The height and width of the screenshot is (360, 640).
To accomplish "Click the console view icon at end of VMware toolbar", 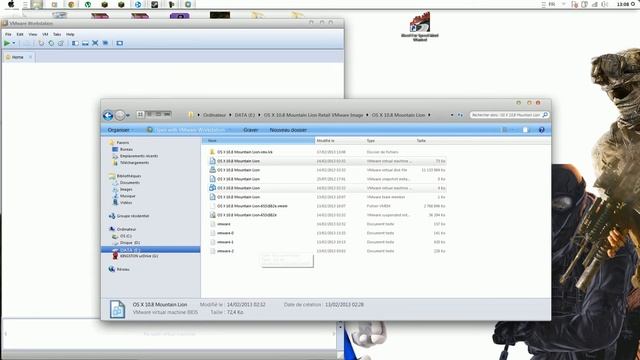I will [120, 43].
